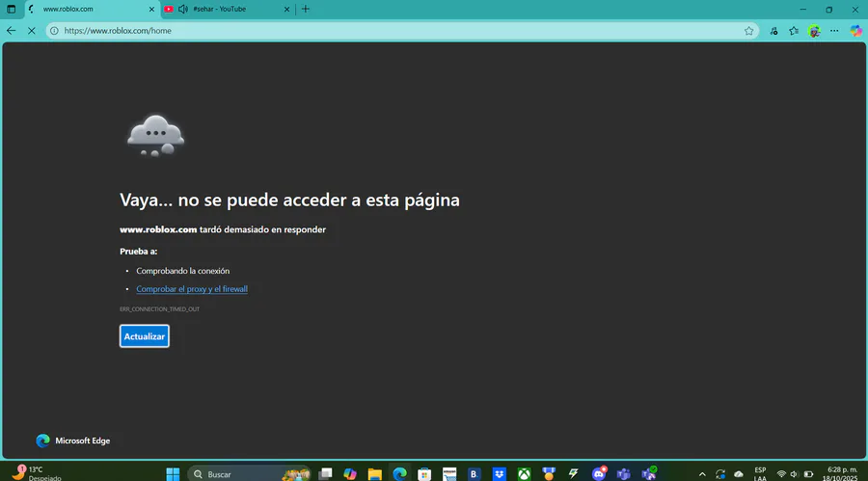Image resolution: width=868 pixels, height=481 pixels.
Task: Mute the YouTube tab speaker icon
Action: (182, 9)
